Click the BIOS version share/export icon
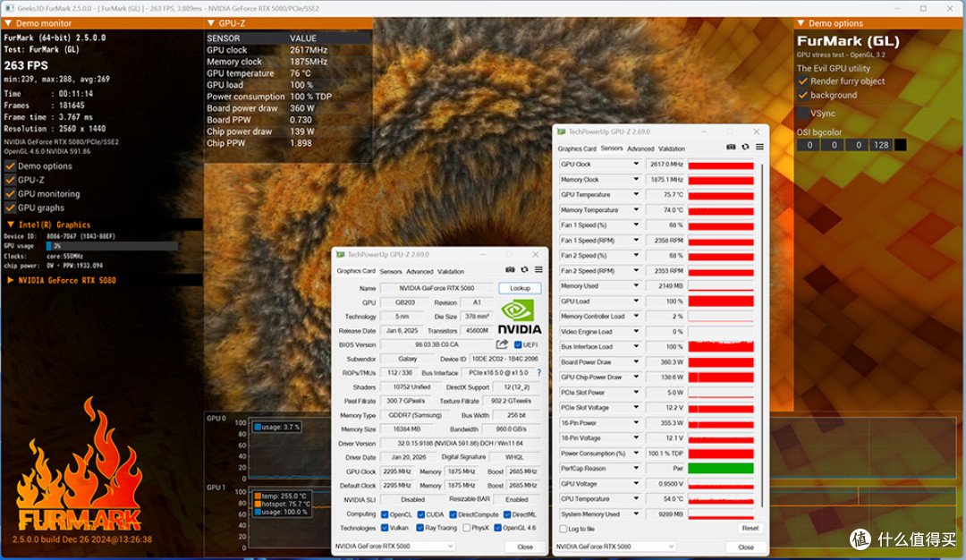 502,344
